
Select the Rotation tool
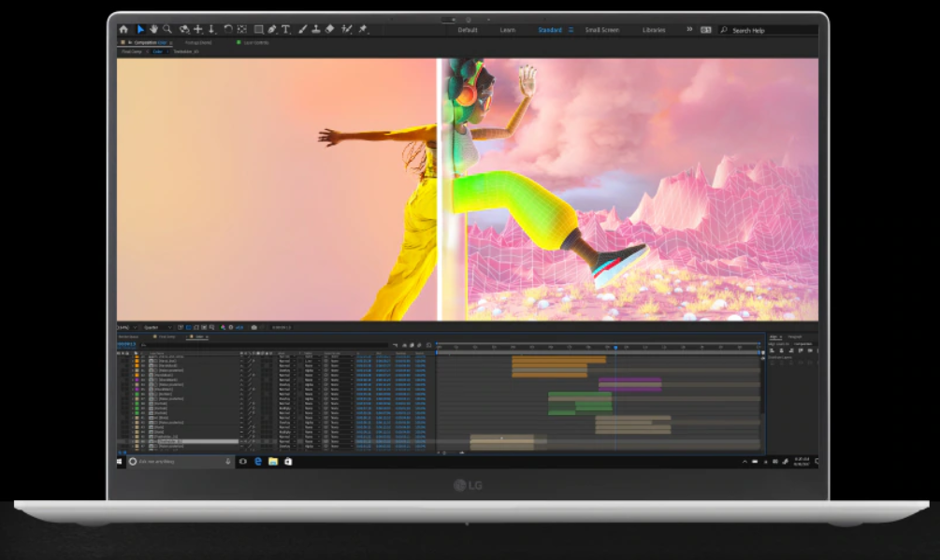click(228, 29)
